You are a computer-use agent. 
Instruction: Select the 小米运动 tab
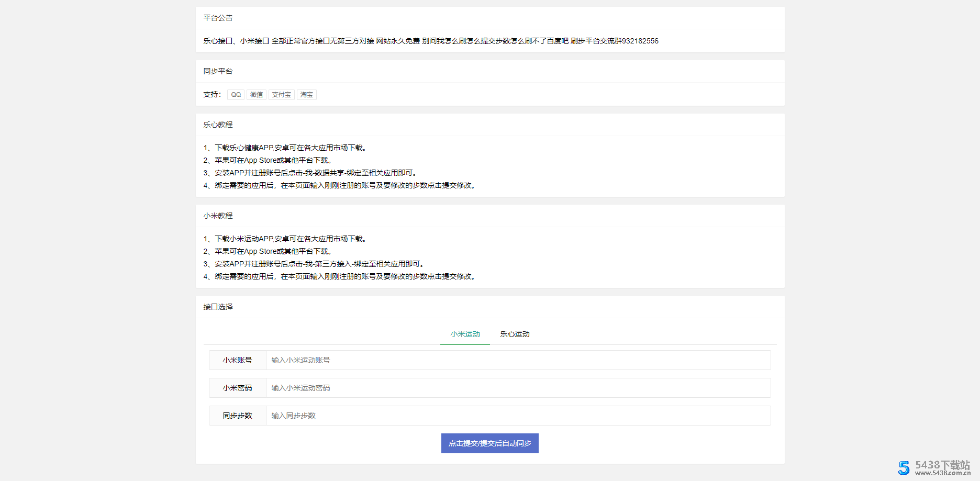[x=465, y=334]
